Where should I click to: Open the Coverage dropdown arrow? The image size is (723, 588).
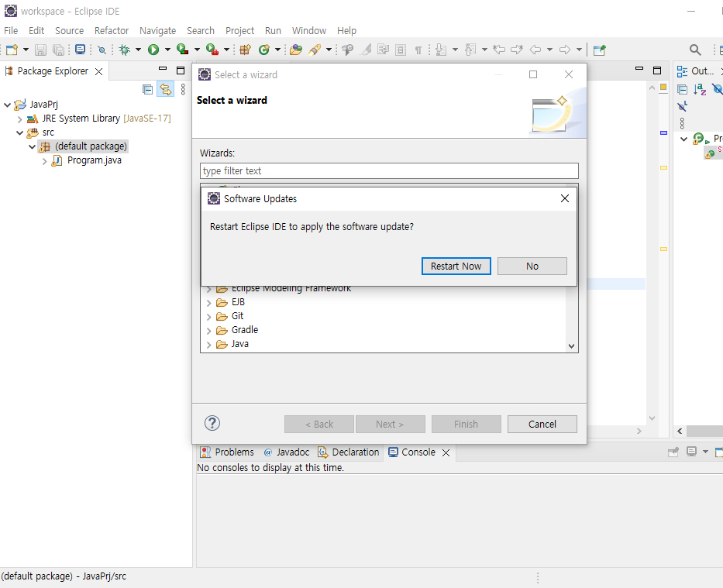pos(197,50)
